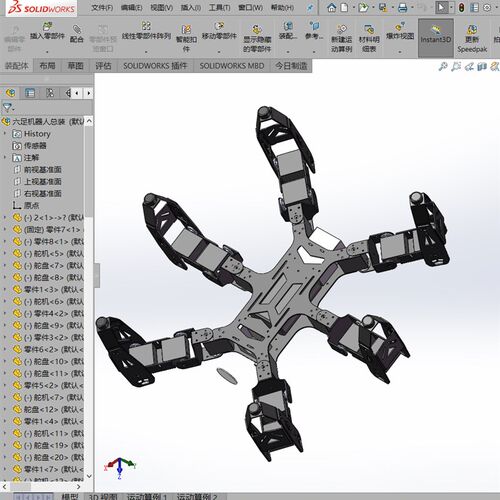Select the 右视基准面 right plane
Image resolution: width=500 pixels, height=500 pixels.
(42, 193)
